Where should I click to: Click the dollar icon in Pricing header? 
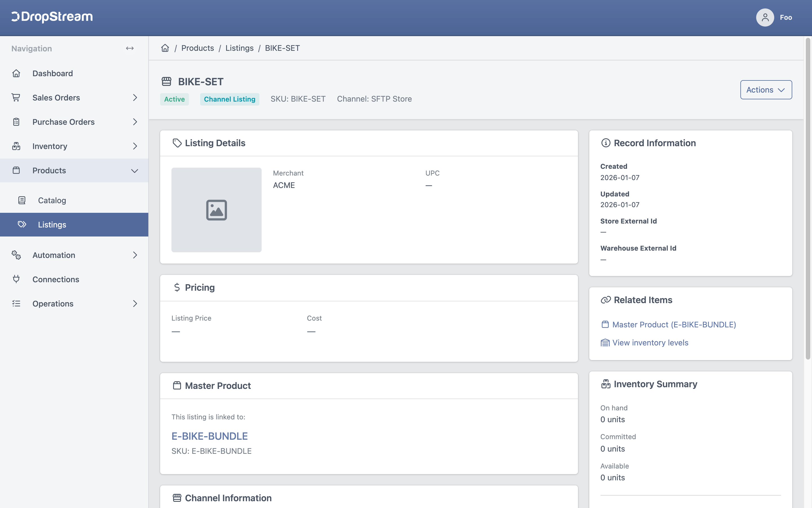[x=177, y=288]
